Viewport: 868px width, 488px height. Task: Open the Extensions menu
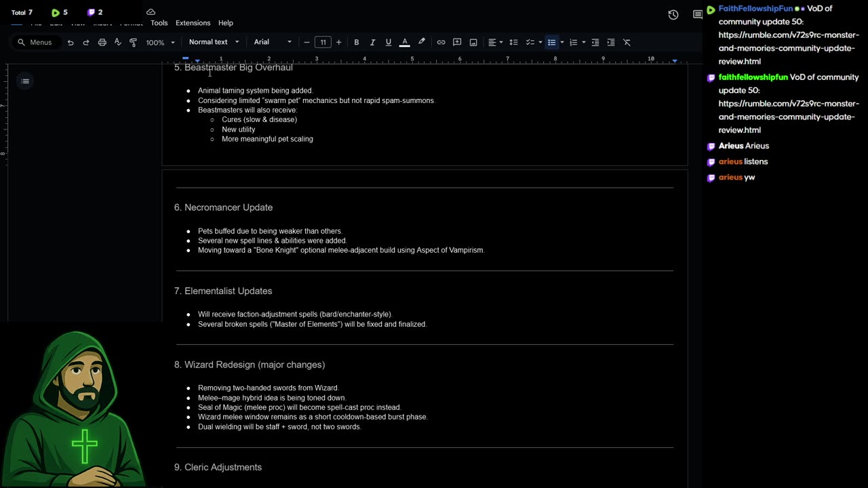193,23
